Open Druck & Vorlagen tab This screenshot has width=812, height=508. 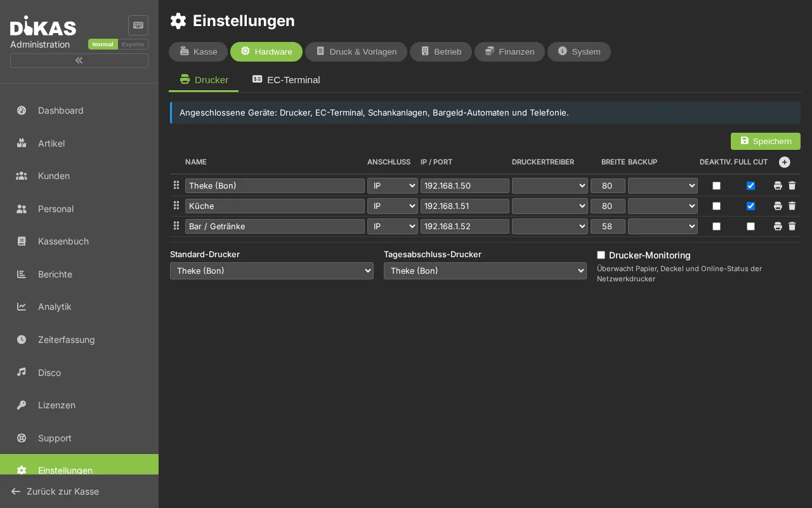[x=356, y=52]
